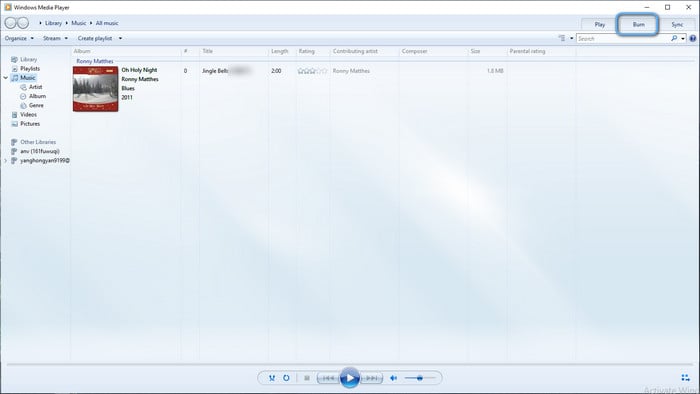Sort by track number # column

[x=186, y=51]
